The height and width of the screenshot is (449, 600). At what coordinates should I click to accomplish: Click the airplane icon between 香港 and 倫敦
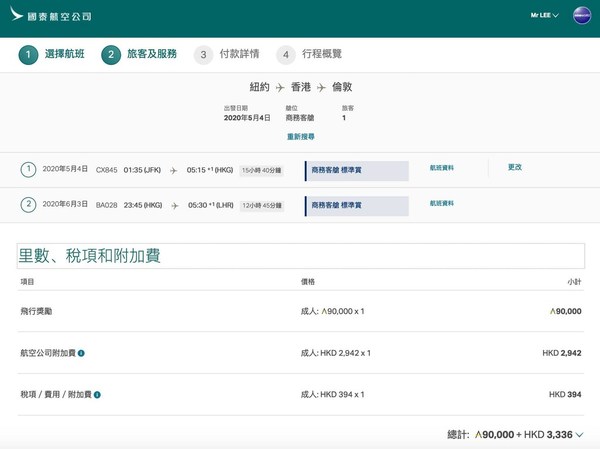(x=321, y=88)
